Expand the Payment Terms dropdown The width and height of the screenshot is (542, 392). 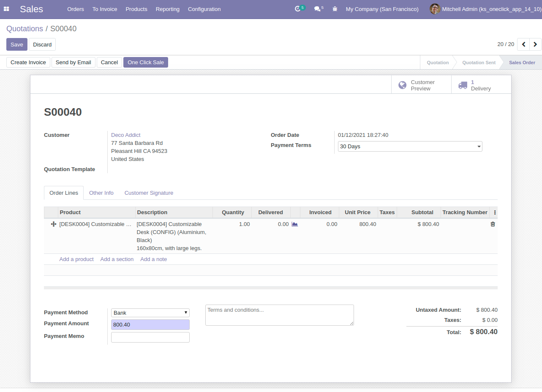pyautogui.click(x=410, y=147)
